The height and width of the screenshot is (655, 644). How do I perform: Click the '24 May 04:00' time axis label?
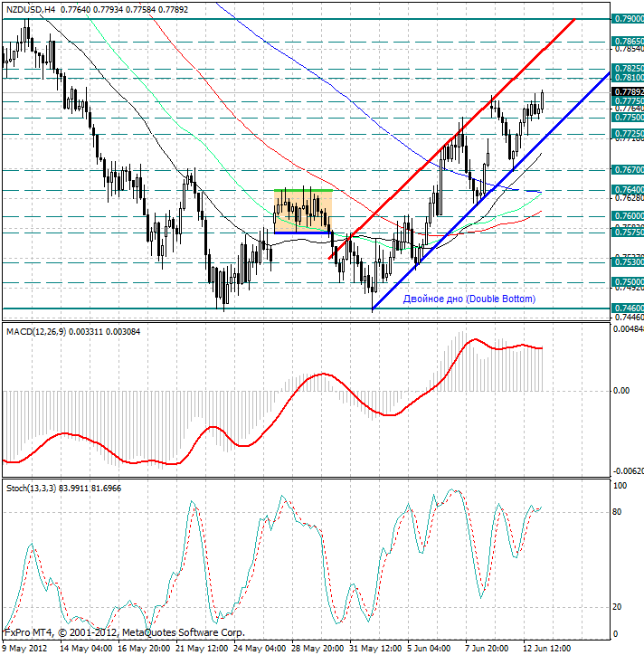260,649
